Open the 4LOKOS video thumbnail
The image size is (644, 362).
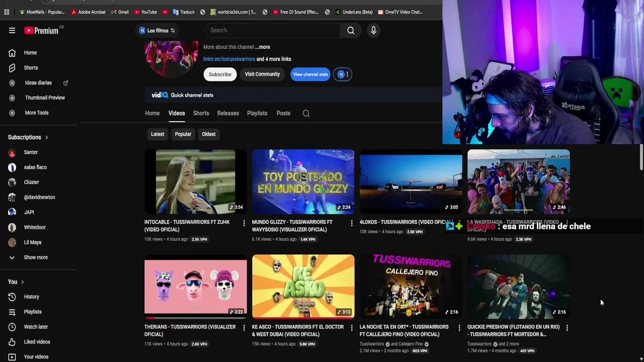(411, 182)
